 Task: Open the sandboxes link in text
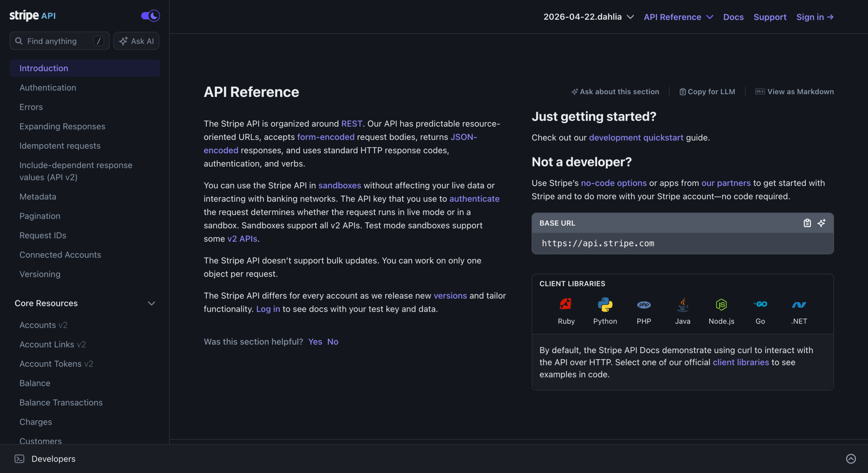point(339,185)
